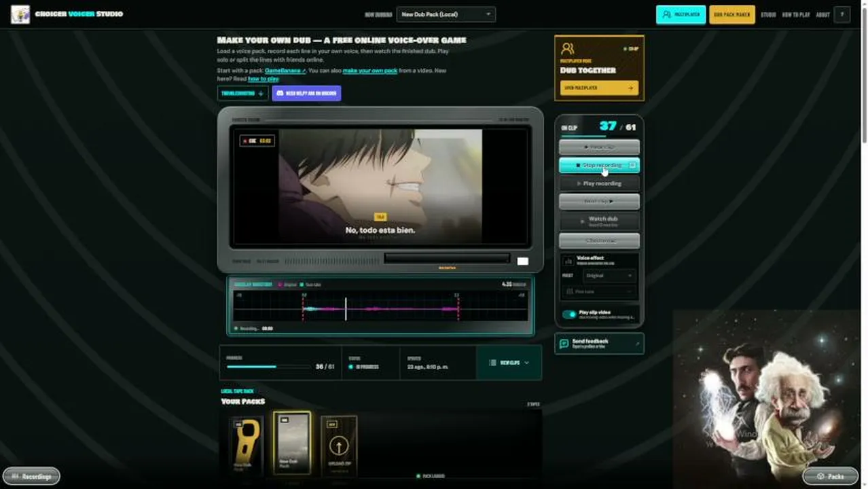Screen dimensions: 868x489
Task: Click the multiplayer people icon in Dub Together card
Action: tap(568, 48)
